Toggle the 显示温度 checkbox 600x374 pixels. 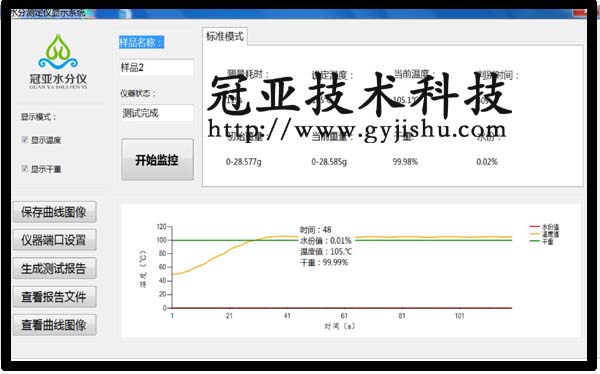(x=25, y=140)
